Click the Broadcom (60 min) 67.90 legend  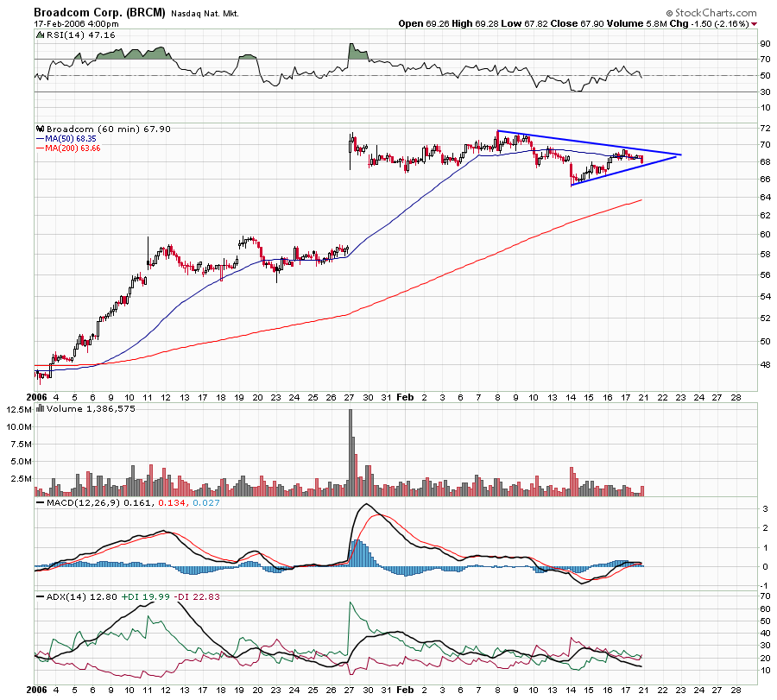[x=109, y=129]
